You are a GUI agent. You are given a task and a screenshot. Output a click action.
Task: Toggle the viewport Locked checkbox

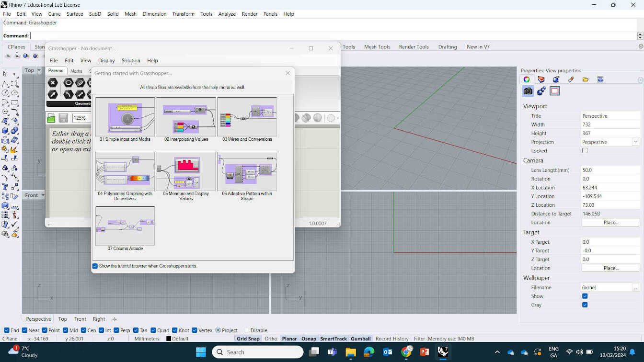point(585,150)
